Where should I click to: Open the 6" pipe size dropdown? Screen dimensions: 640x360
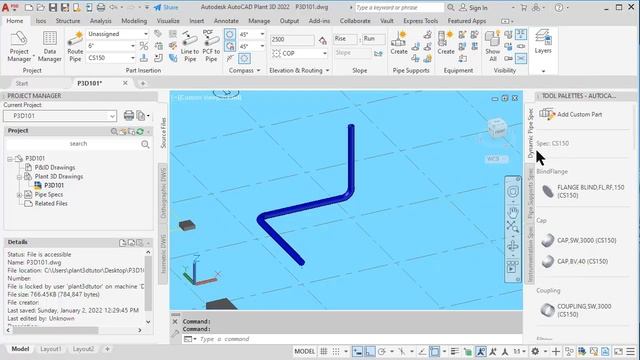pyautogui.click(x=133, y=46)
